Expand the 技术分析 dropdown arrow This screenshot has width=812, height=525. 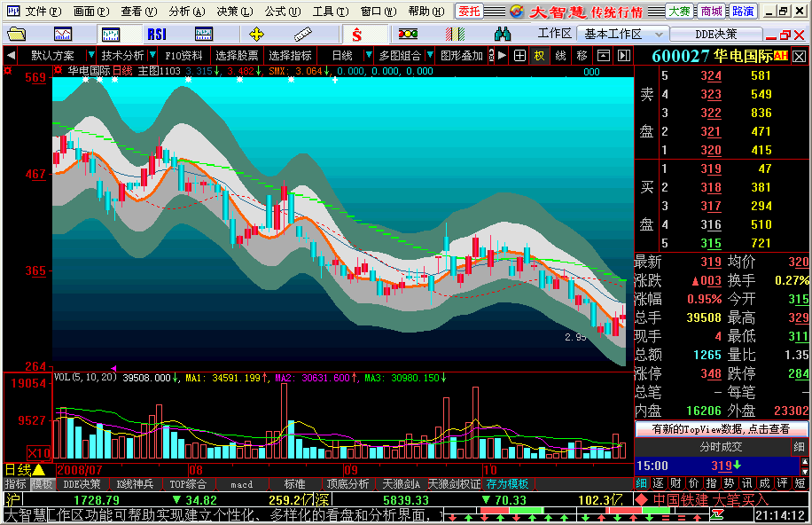pos(152,54)
